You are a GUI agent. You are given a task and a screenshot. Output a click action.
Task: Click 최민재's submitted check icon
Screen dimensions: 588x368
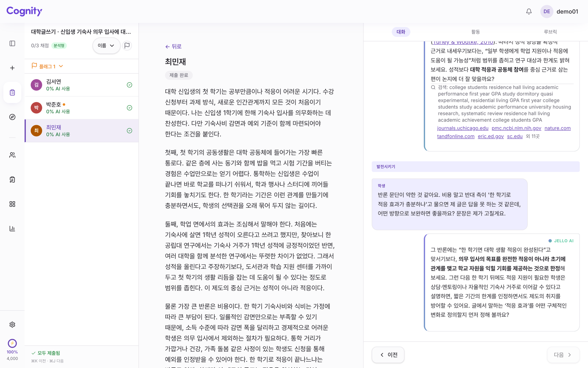(x=129, y=131)
